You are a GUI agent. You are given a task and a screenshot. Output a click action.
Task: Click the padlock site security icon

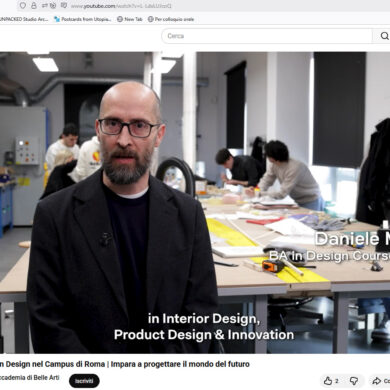tap(34, 5)
